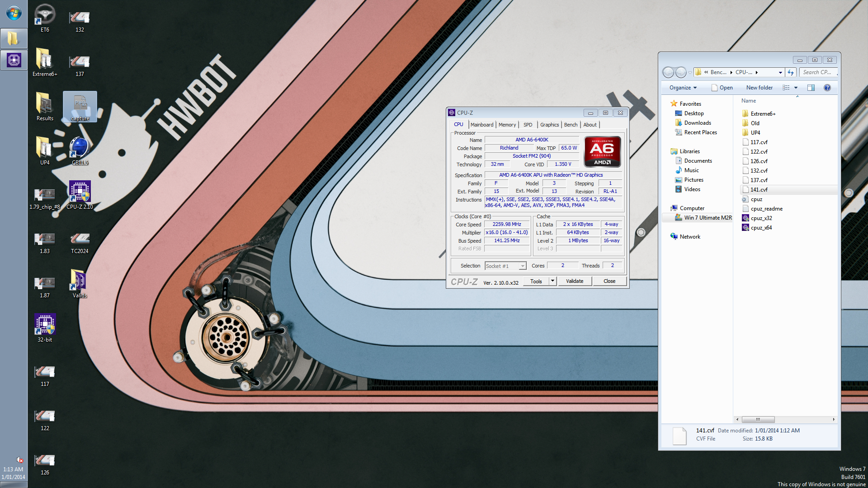Go forward in Explorer navigation
Screen dimensions: 868x488
[681, 72]
